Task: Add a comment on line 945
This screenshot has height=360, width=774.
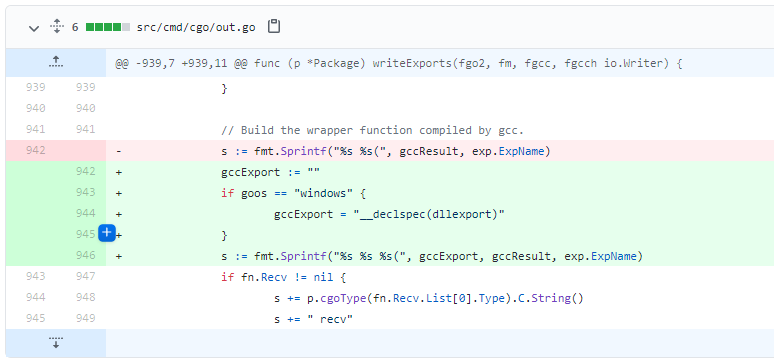Action: pyautogui.click(x=107, y=233)
